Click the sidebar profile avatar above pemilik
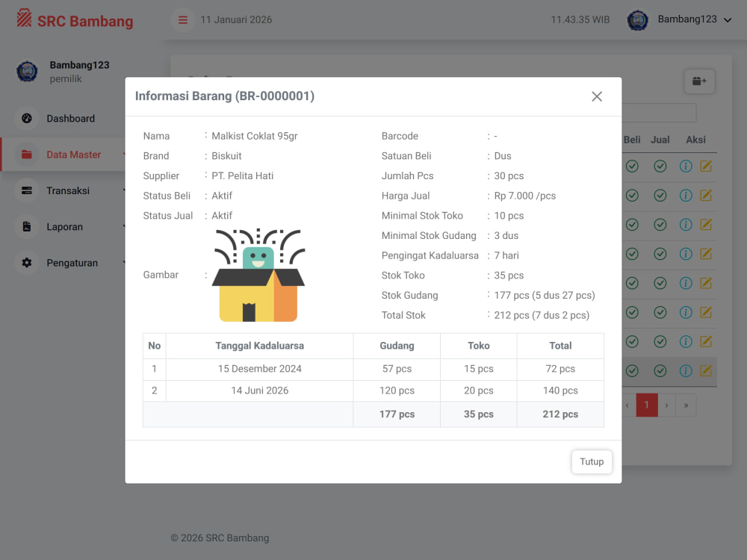The height and width of the screenshot is (560, 747). pyautogui.click(x=27, y=72)
